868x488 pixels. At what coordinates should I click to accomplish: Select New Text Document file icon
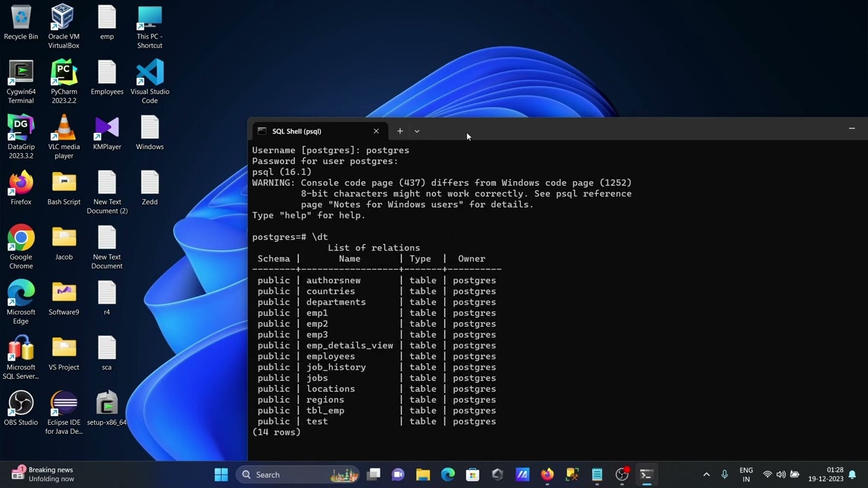tap(107, 247)
